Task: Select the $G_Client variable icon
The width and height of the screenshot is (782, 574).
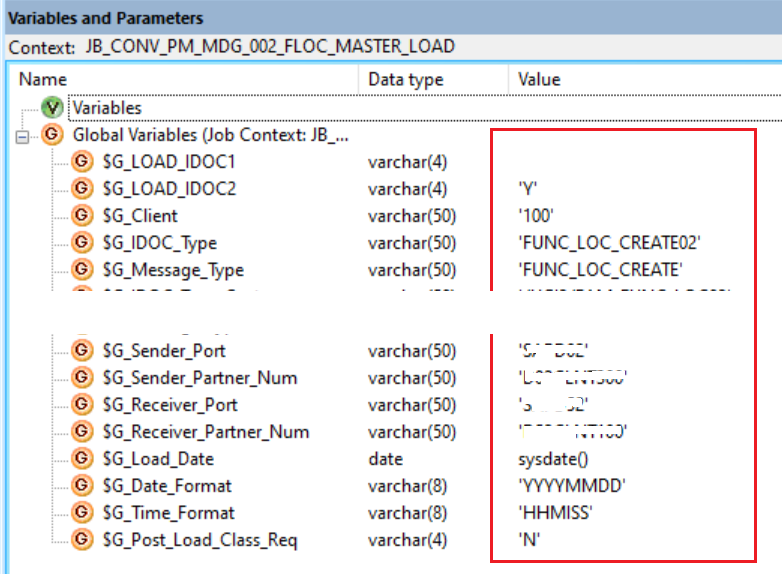Action: (x=82, y=215)
